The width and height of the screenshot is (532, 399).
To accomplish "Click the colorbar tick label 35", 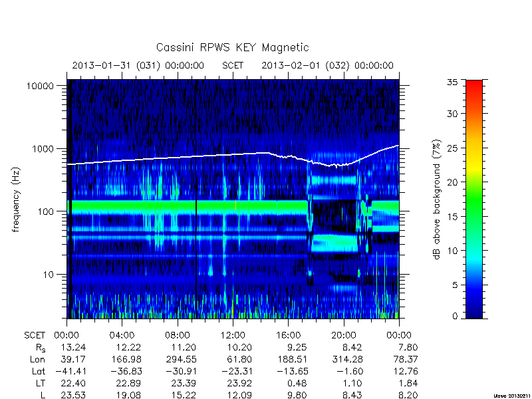I will click(x=453, y=82).
